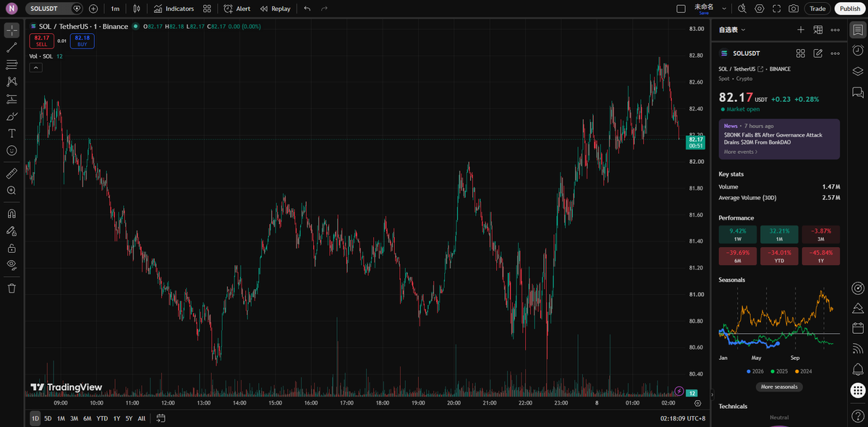Viewport: 868px width, 427px height.
Task: Open the object tree layers icon
Action: pos(858,71)
